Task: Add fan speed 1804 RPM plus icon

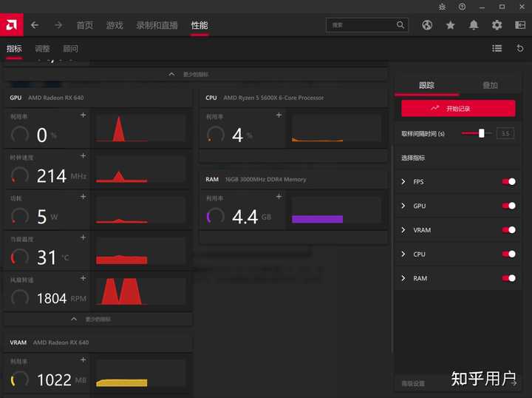Action: (83, 278)
